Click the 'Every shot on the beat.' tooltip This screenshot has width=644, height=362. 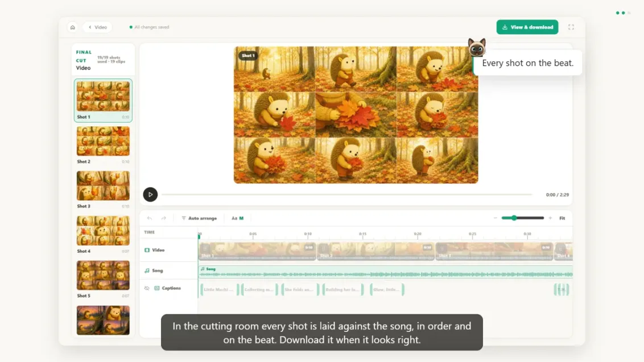point(528,63)
